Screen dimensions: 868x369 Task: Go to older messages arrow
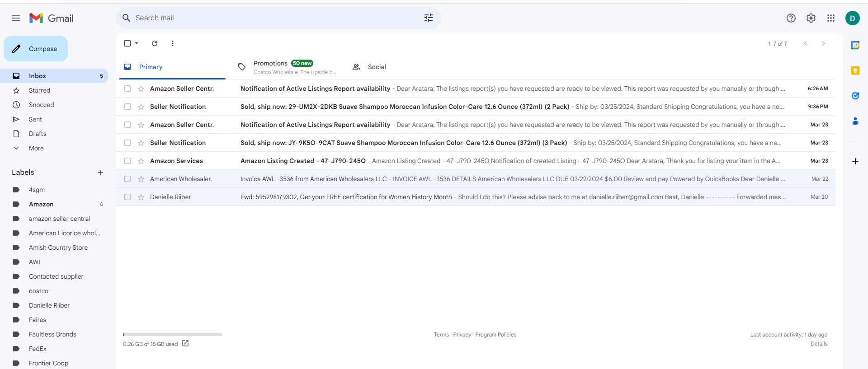(x=824, y=43)
